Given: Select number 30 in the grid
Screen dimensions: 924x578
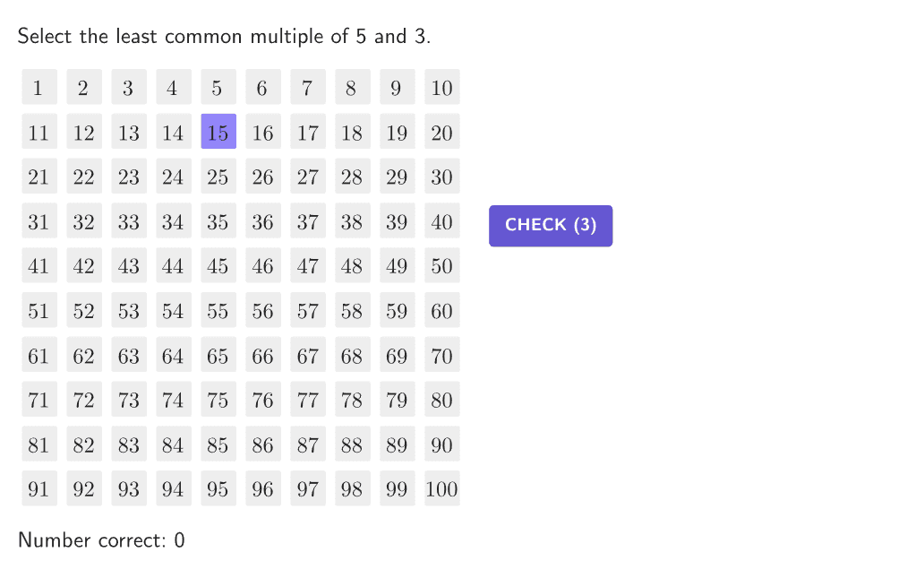Looking at the screenshot, I should pos(442,177).
